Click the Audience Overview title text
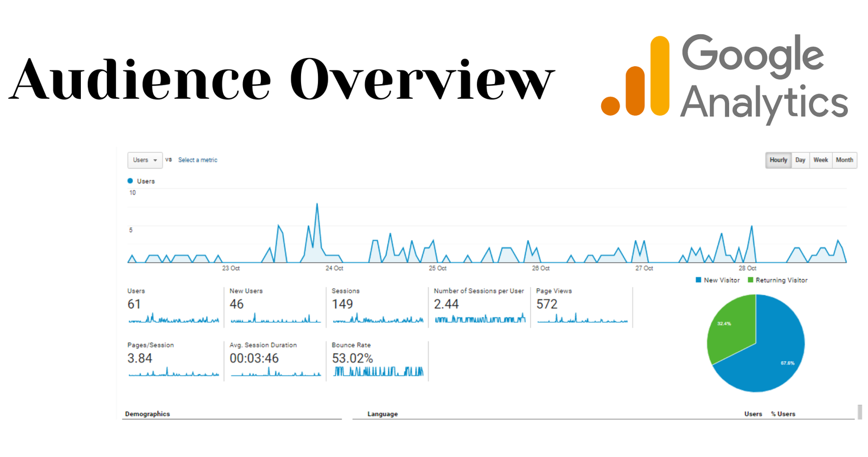This screenshot has width=868, height=457. [x=282, y=79]
